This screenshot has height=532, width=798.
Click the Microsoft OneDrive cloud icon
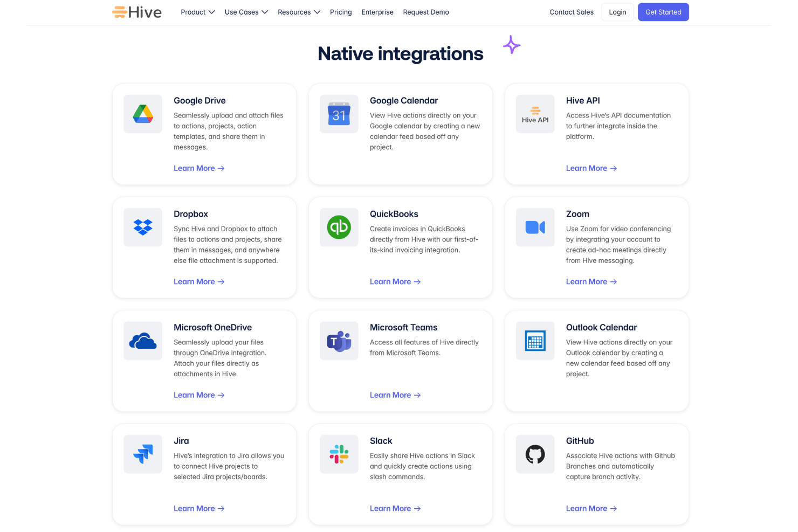click(x=143, y=341)
